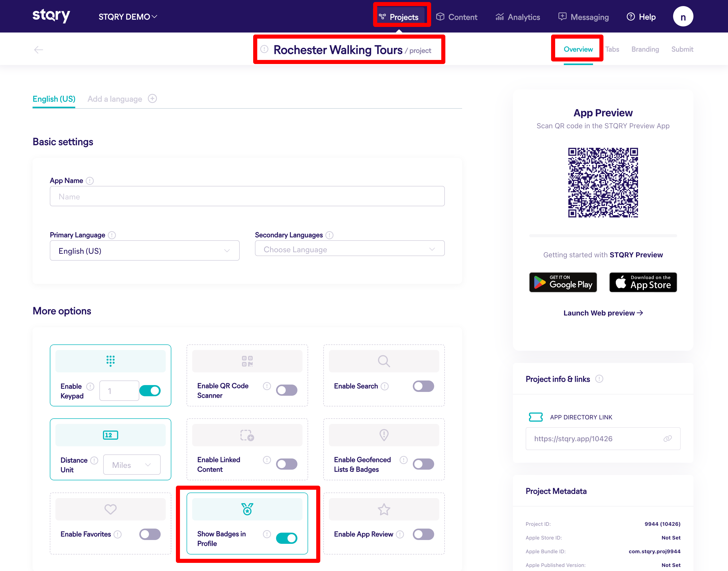Expand the Secondary Languages dropdown
Viewport: 728px width, 571px height.
tap(349, 249)
